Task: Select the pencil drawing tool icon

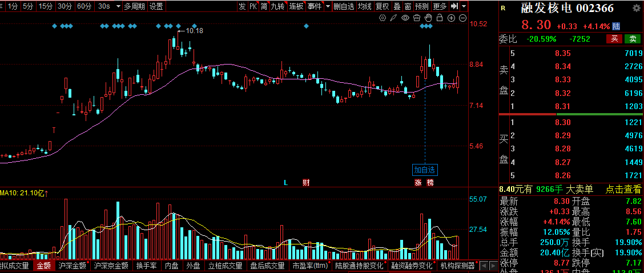Action: coord(393,18)
